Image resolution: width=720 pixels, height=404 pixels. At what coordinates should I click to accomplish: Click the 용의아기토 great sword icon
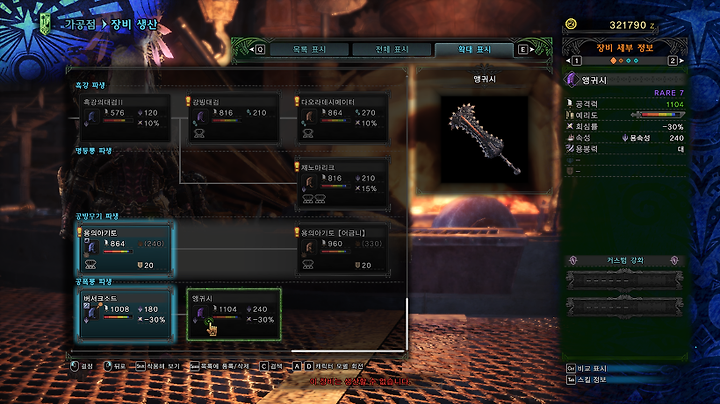pos(91,247)
